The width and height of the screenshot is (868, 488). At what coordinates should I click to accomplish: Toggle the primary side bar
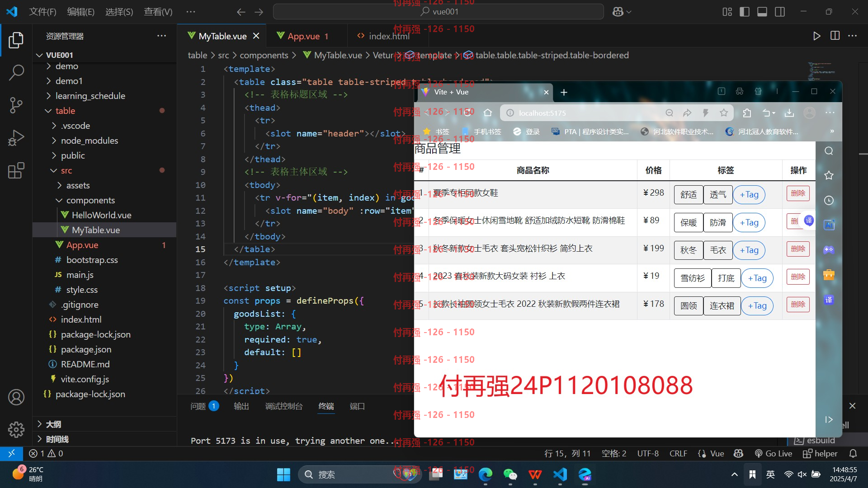pyautogui.click(x=745, y=12)
